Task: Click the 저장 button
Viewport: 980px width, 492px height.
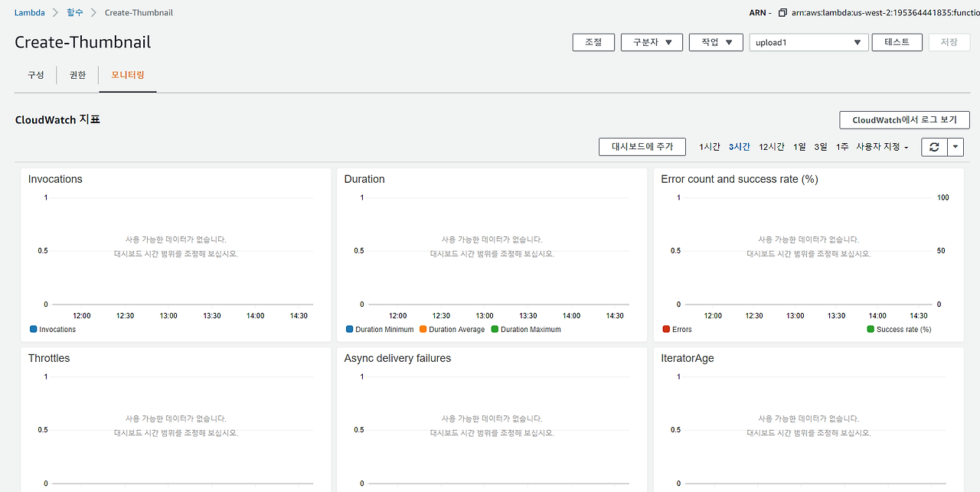Action: 949,43
